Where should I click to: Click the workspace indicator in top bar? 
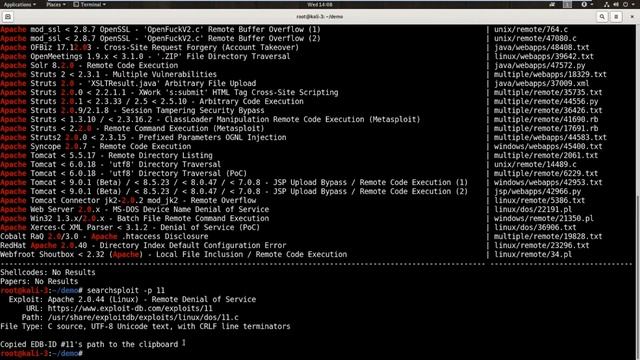point(567,4)
